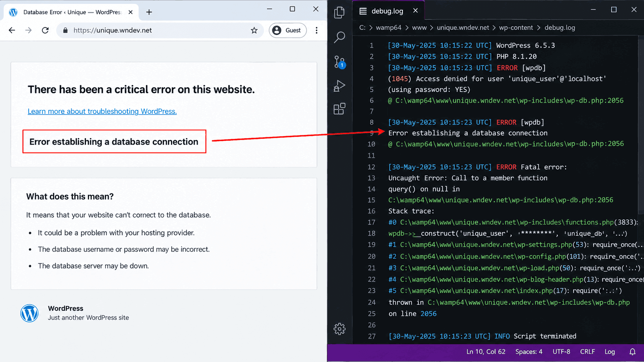Open the Manage settings gear icon

[x=339, y=329]
